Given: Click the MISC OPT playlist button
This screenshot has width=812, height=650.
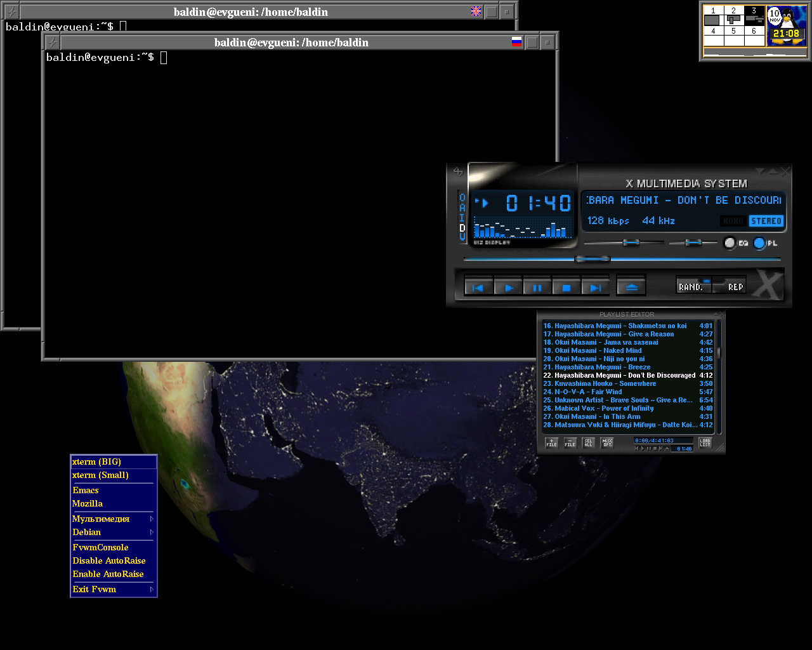Looking at the screenshot, I should point(607,442).
